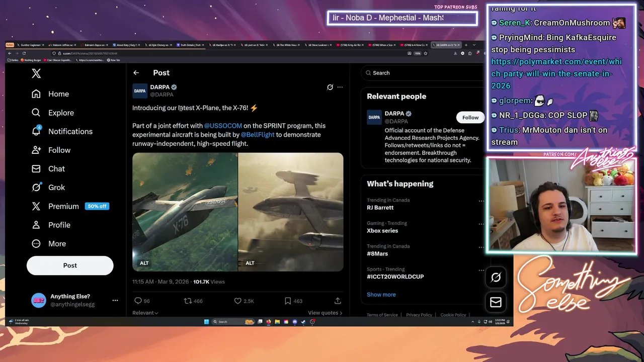Open a new browser tab with plus button
644x362 pixels.
466,45
